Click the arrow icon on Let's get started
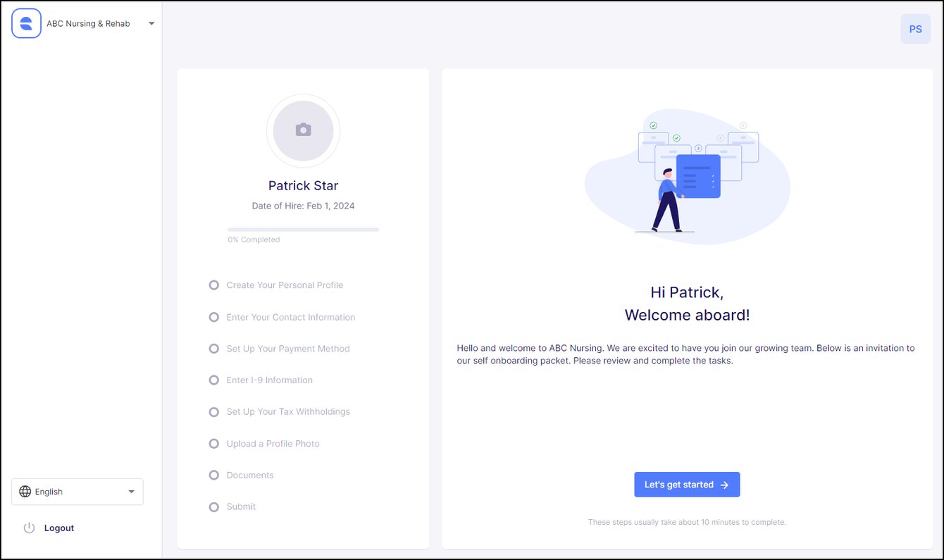The image size is (944, 560). tap(724, 485)
